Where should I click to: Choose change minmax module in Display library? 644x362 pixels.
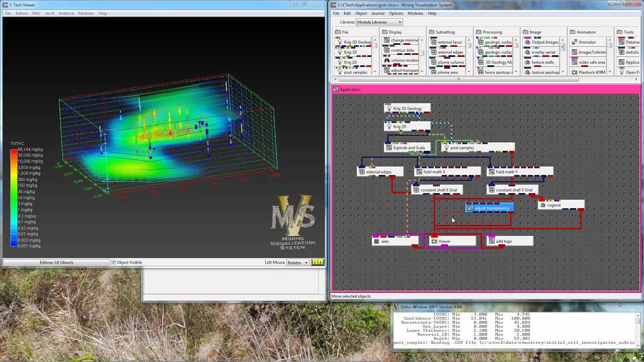click(401, 40)
